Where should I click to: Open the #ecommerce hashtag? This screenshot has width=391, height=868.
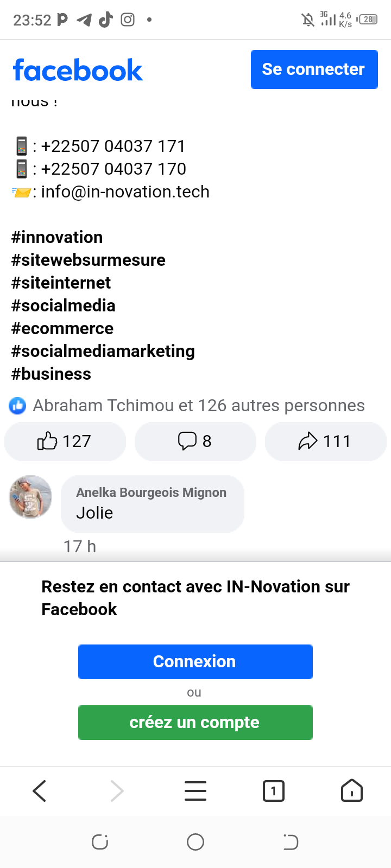[62, 329]
